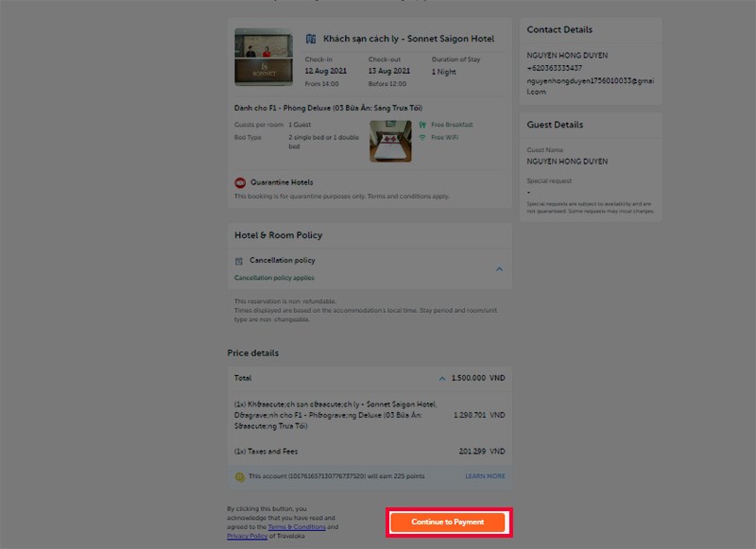Click the Free Breakfast cutlery icon
This screenshot has height=549, width=756.
click(x=422, y=125)
